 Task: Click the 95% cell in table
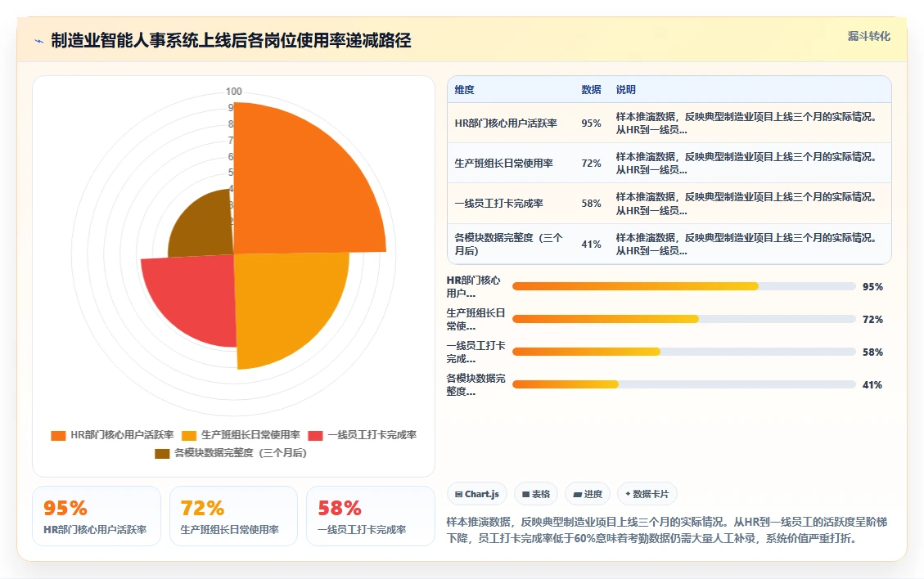(591, 123)
